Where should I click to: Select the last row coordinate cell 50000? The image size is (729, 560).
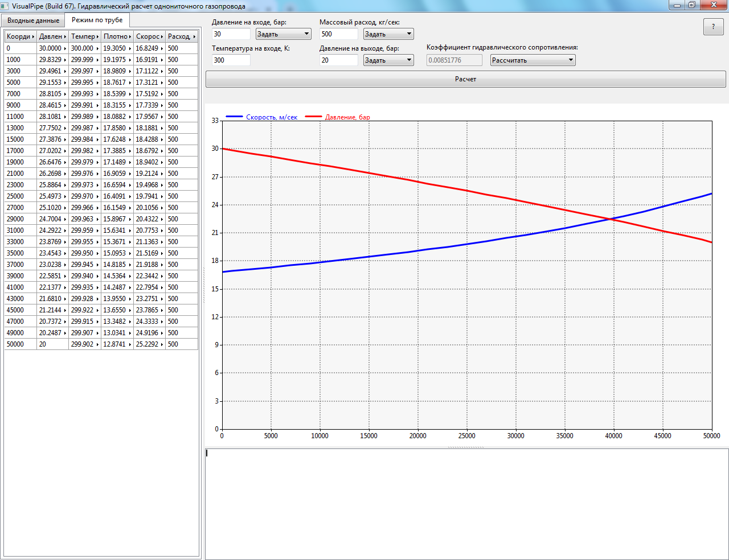click(x=21, y=344)
